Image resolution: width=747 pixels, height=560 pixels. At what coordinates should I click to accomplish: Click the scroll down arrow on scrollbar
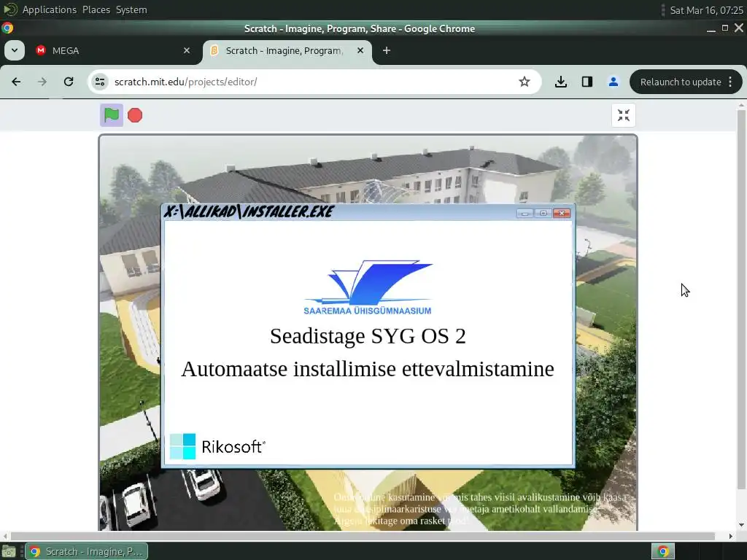[741, 525]
